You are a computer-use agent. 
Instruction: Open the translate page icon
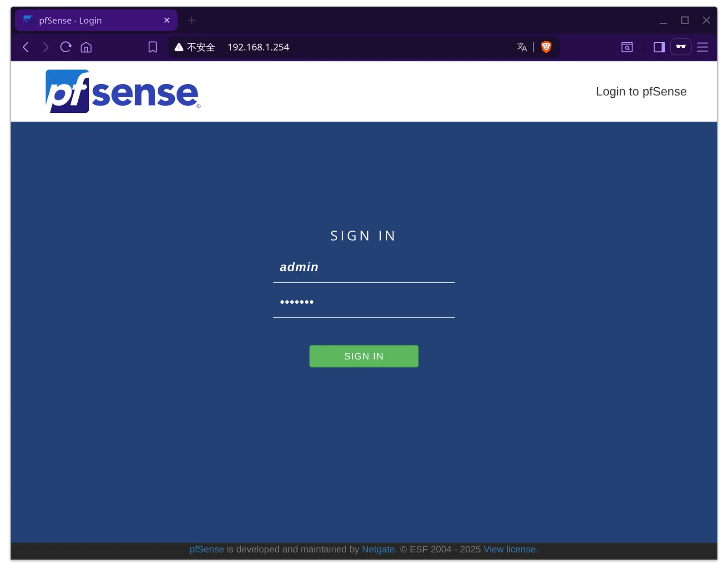coord(522,47)
